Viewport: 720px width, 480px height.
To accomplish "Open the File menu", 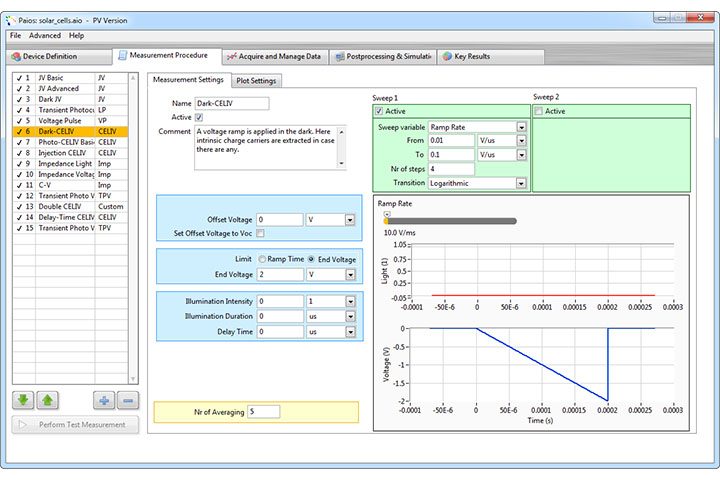I will point(15,35).
